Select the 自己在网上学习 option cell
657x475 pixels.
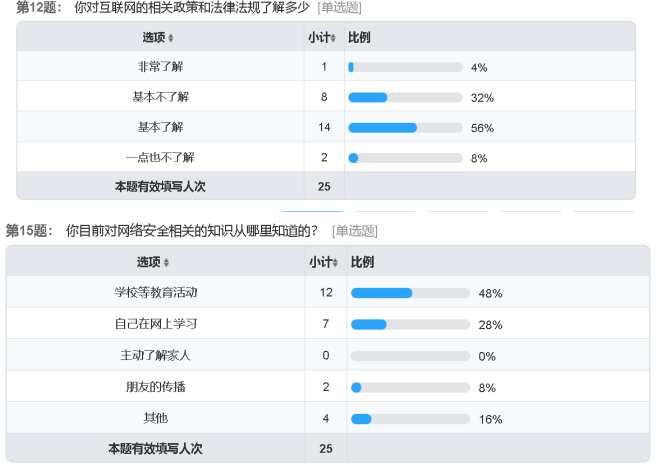(155, 324)
